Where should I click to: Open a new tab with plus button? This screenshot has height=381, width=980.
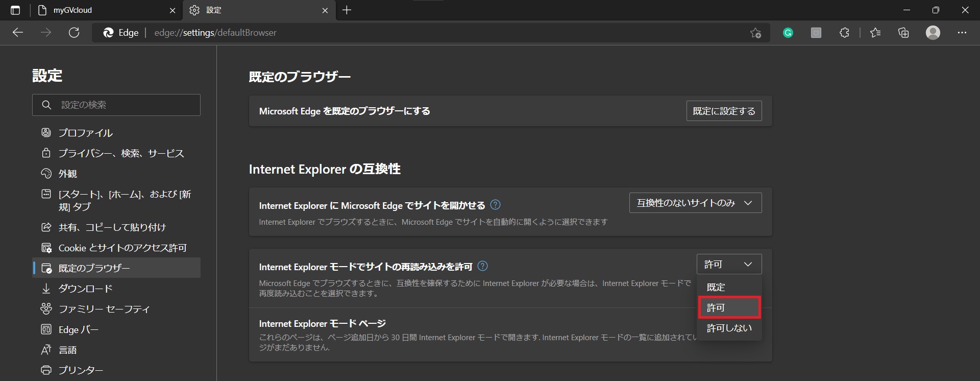[x=347, y=10]
